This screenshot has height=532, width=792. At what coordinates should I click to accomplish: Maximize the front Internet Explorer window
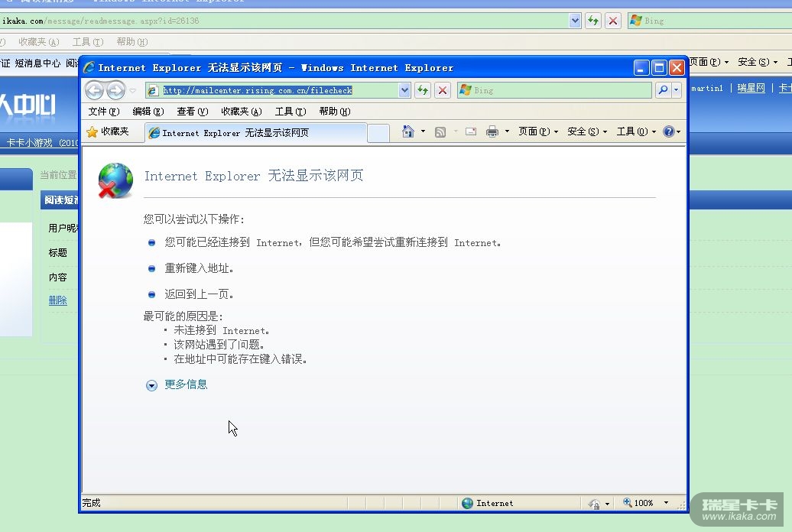point(659,67)
